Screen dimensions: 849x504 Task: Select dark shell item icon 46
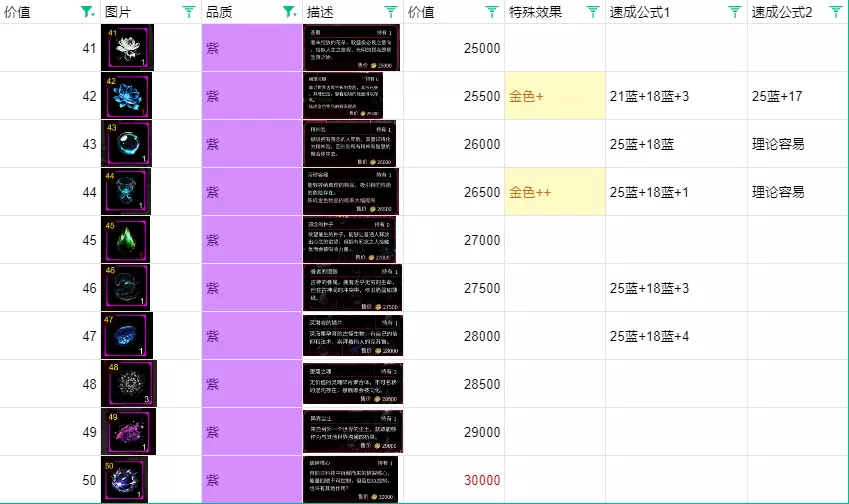click(126, 287)
